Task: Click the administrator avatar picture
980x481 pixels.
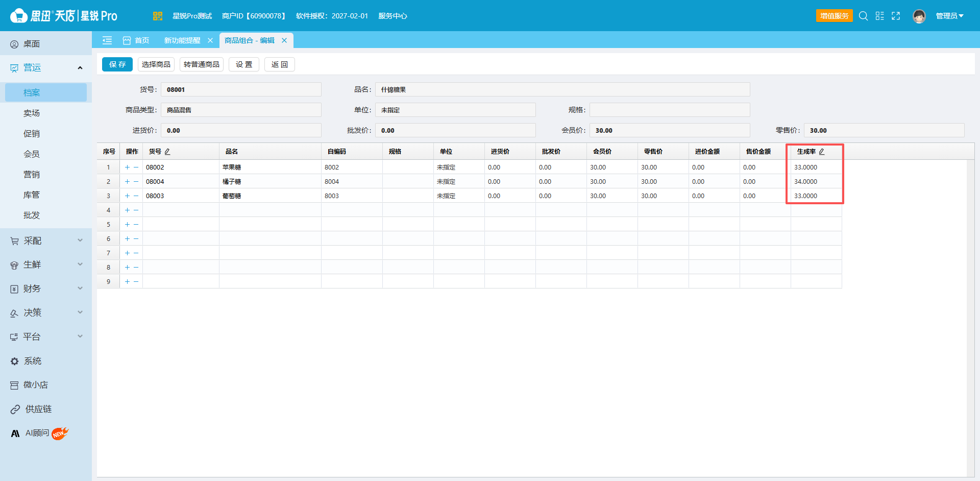Action: coord(919,16)
